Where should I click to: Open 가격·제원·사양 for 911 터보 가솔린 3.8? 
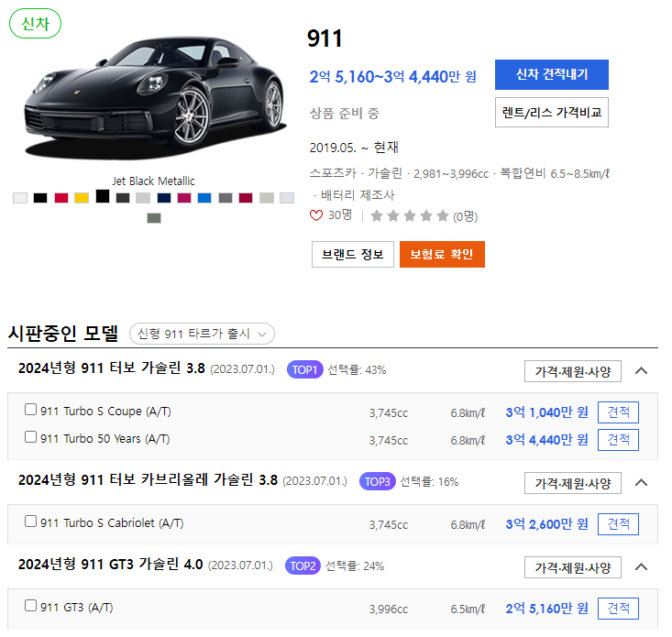[x=573, y=371]
